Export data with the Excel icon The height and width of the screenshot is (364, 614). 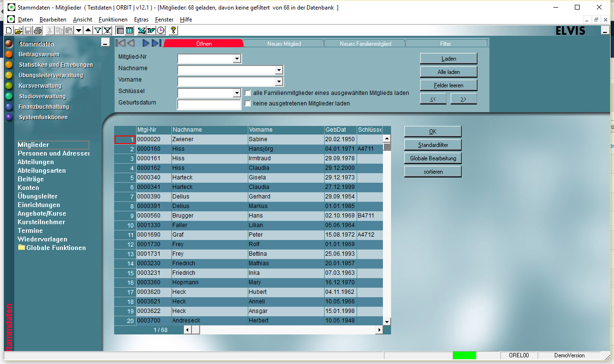(x=141, y=30)
